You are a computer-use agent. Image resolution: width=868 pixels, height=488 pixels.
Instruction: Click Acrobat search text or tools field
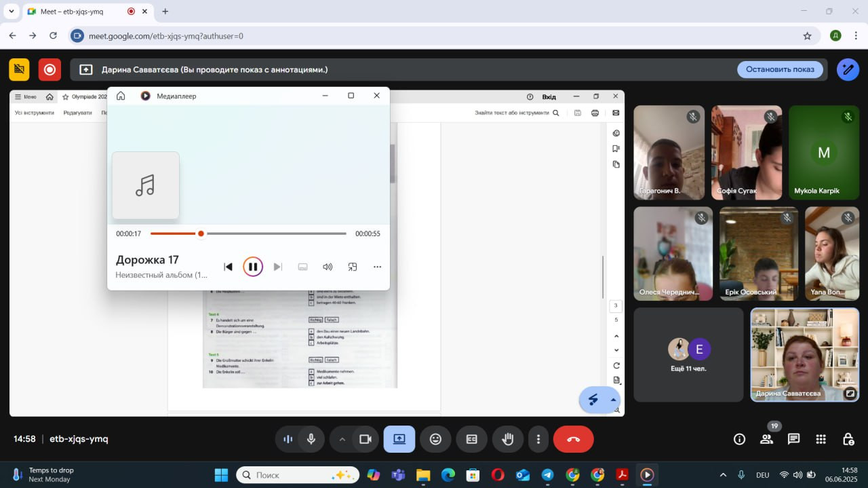(x=517, y=113)
